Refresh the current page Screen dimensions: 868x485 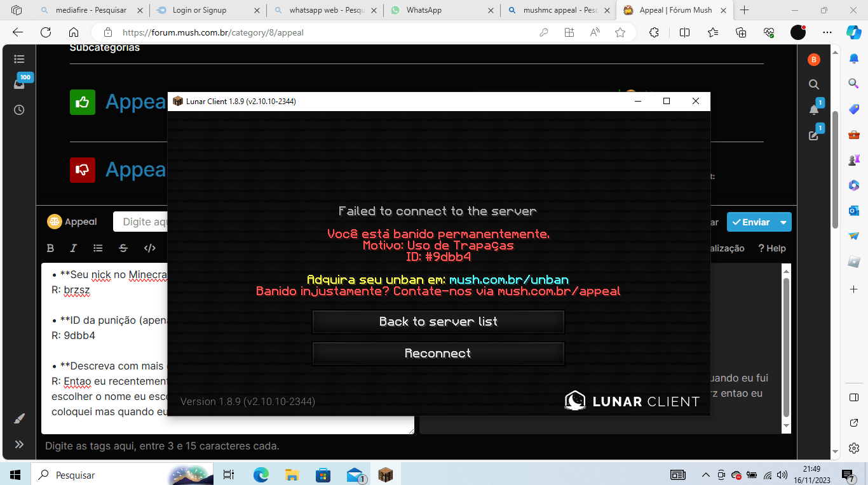tap(46, 32)
